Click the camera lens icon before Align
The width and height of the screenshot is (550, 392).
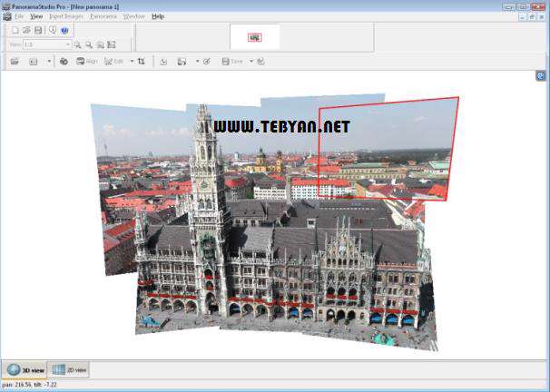[64, 62]
